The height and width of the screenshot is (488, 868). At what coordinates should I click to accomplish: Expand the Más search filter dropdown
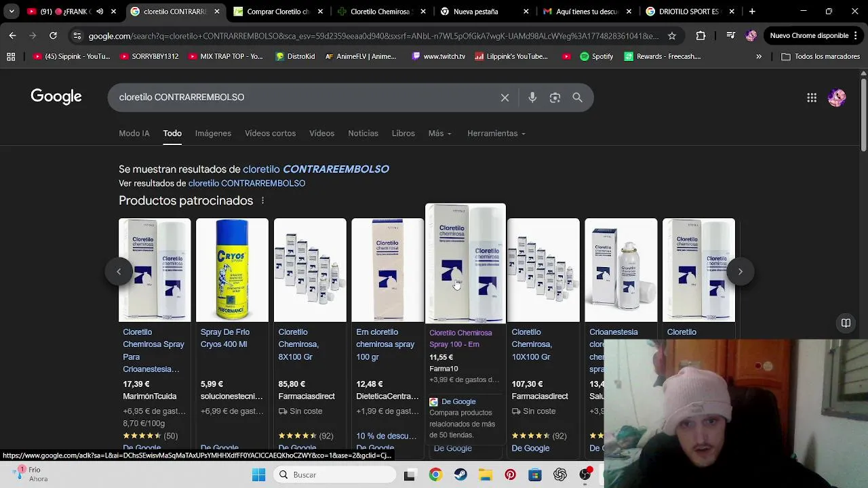(439, 134)
